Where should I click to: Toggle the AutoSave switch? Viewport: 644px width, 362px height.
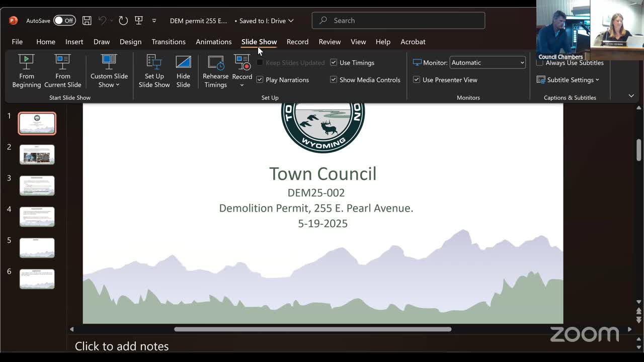point(64,21)
